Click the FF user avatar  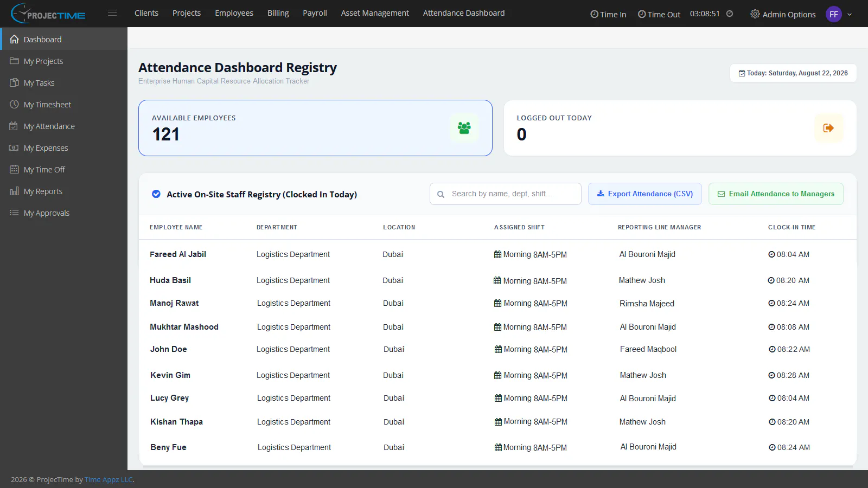click(x=834, y=14)
